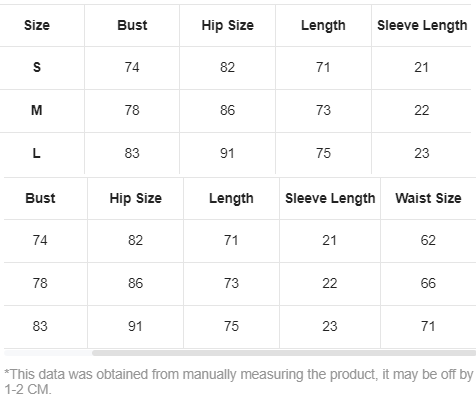The image size is (476, 398).
Task: Click the Waist Size column header
Action: pyautogui.click(x=428, y=198)
